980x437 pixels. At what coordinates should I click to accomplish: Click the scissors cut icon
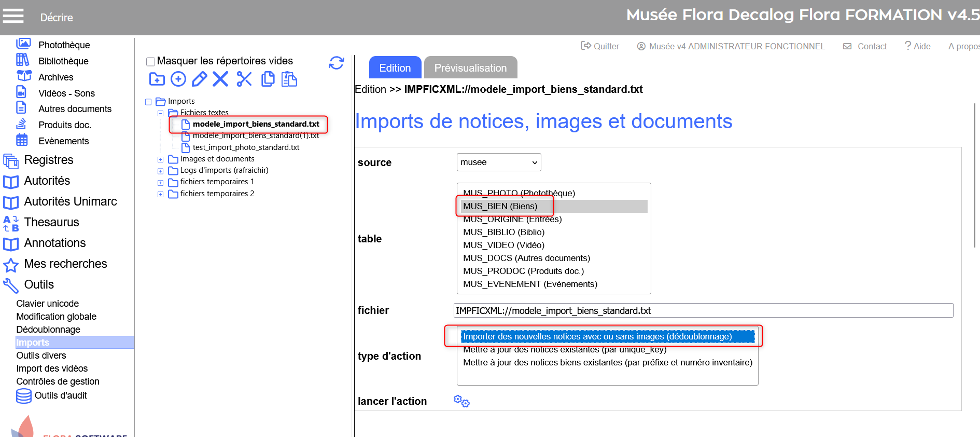point(244,79)
